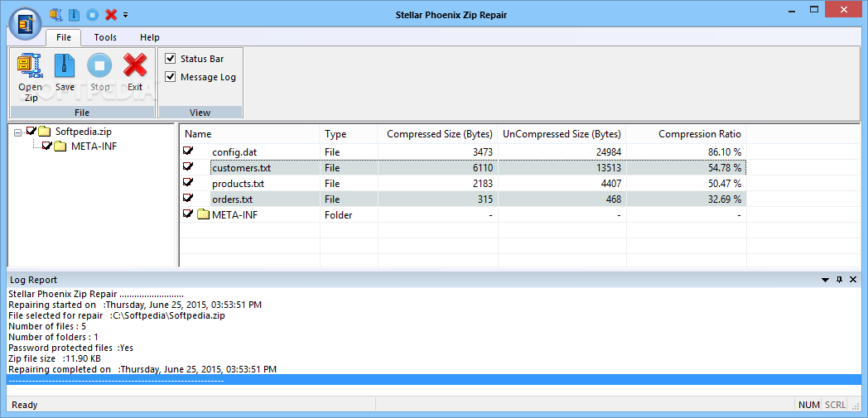The height and width of the screenshot is (418, 868).
Task: Uncheck the config.dat file checkbox
Action: click(x=188, y=151)
